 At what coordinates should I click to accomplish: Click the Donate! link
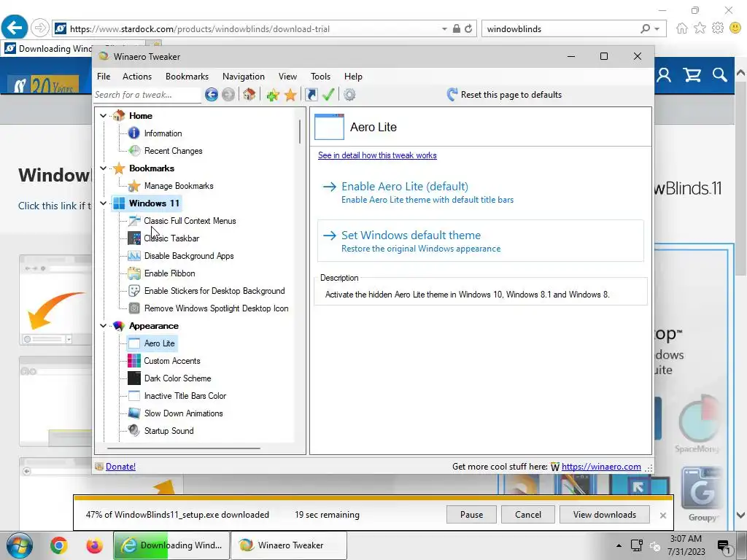[x=120, y=467]
